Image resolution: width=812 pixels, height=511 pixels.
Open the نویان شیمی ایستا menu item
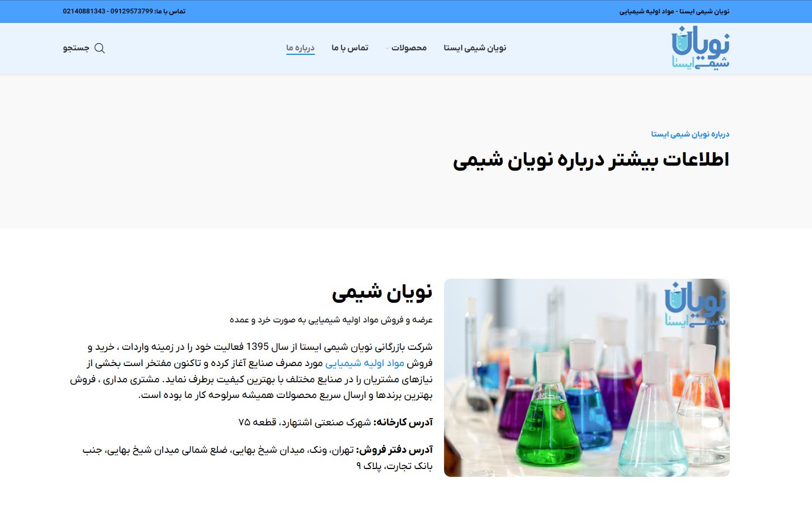(475, 48)
